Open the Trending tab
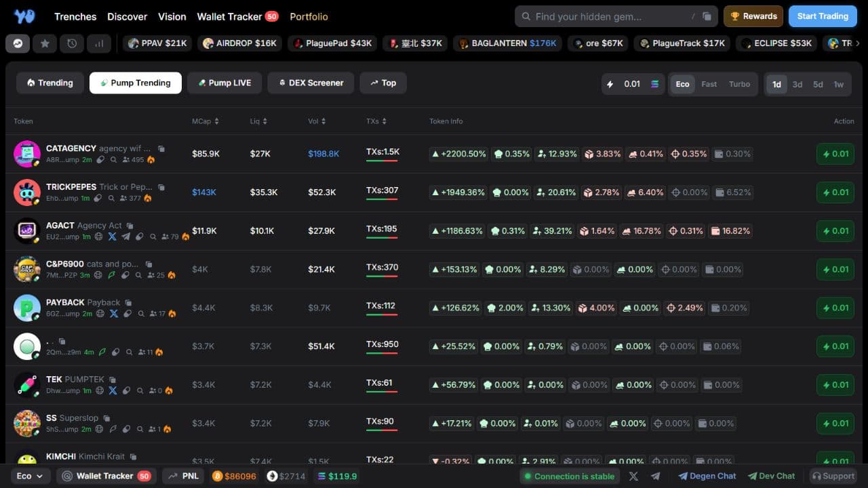The width and height of the screenshot is (868, 488). pos(50,83)
